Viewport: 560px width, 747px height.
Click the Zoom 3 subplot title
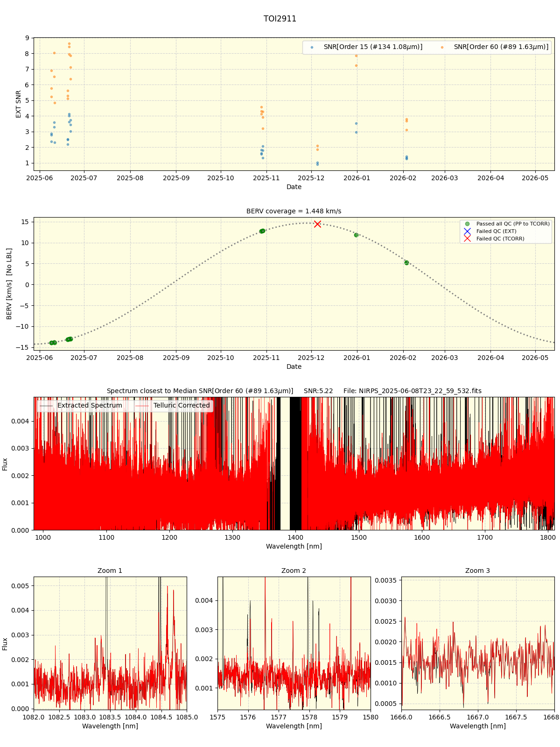[x=478, y=571]
